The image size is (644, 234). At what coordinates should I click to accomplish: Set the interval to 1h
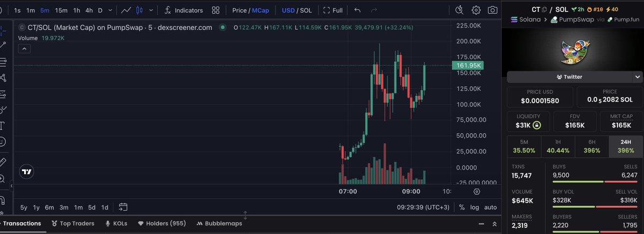(77, 10)
